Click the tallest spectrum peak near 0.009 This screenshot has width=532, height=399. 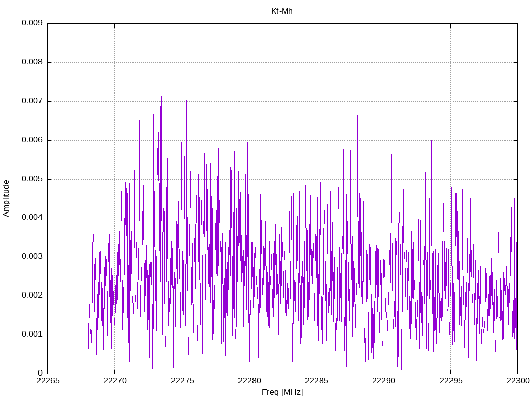[161, 26]
